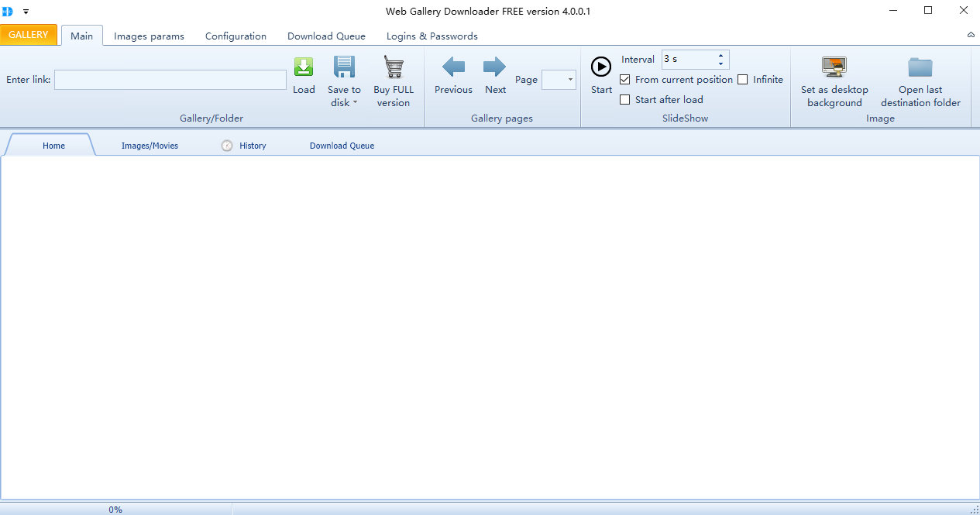Go to Next gallery page arrow
Image resolution: width=980 pixels, height=515 pixels.
[494, 67]
